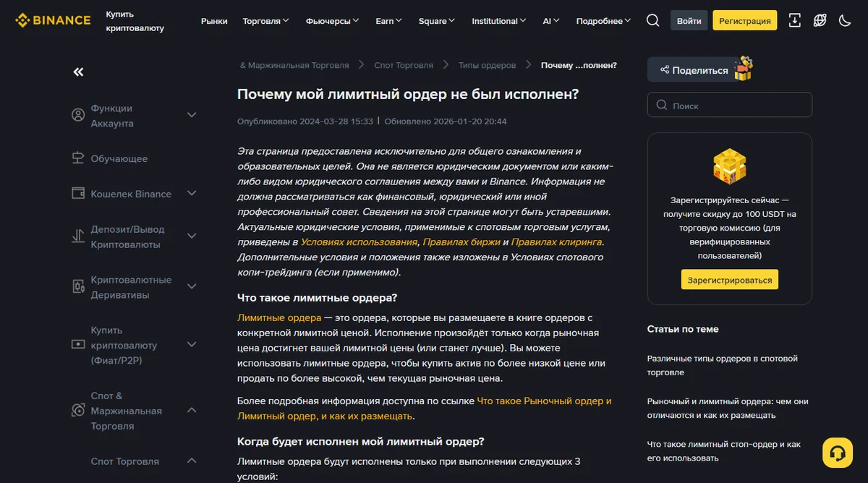The image size is (868, 483).
Task: Open Что такое Рыночный ордер link
Action: (425, 409)
